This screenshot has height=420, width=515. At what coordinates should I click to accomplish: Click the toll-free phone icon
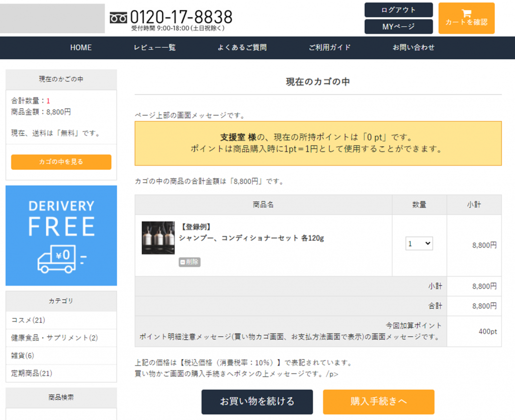point(119,18)
